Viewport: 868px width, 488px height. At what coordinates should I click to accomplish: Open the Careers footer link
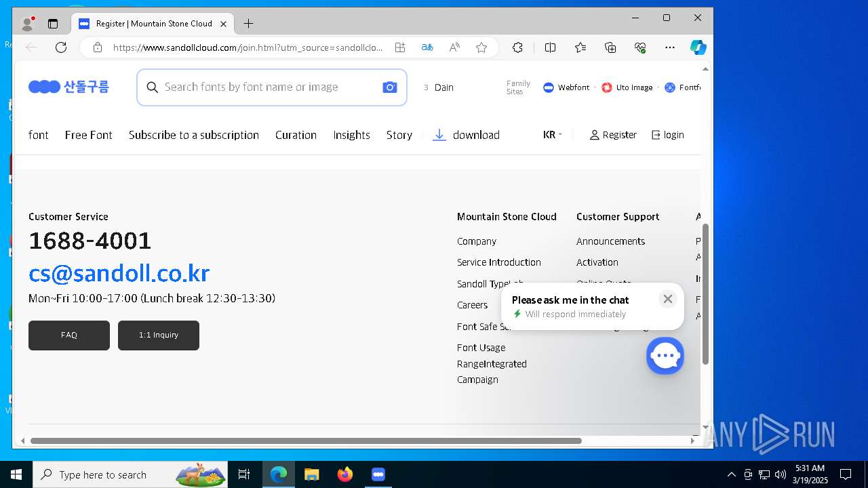[x=473, y=305]
